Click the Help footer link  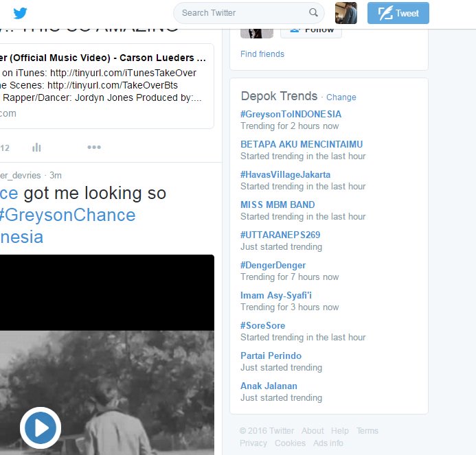coord(340,431)
